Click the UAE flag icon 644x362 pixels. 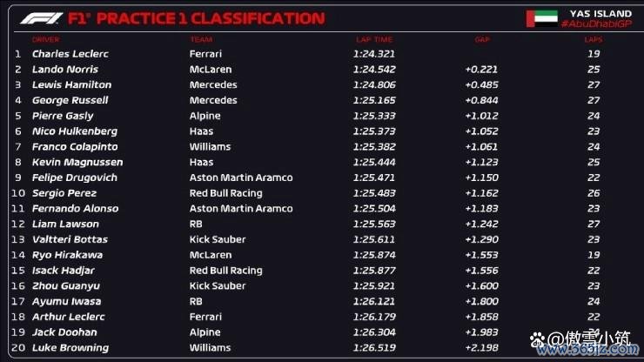[x=542, y=18]
